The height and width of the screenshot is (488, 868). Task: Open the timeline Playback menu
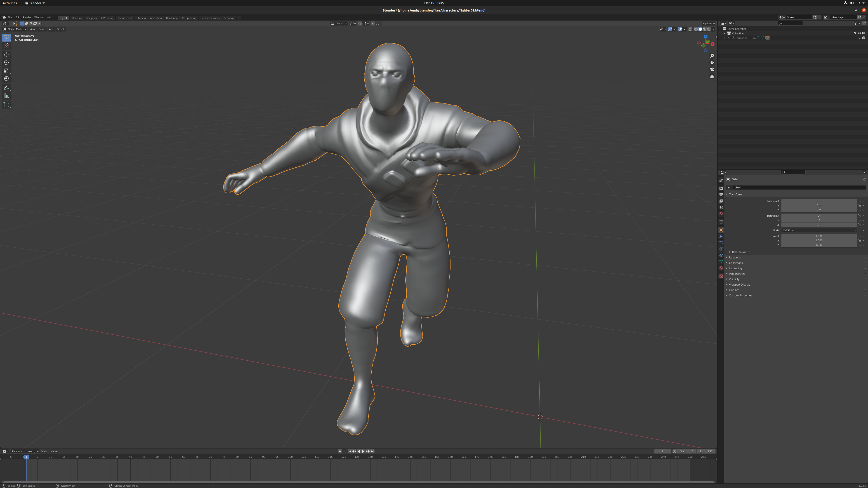(18, 451)
